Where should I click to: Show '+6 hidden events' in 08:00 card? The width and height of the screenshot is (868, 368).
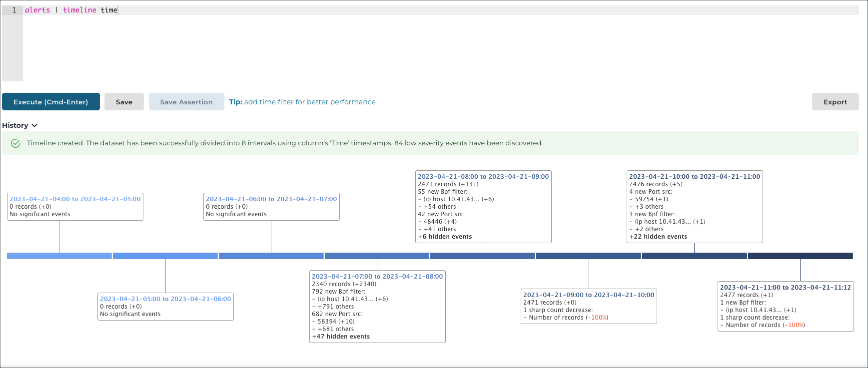pyautogui.click(x=445, y=237)
